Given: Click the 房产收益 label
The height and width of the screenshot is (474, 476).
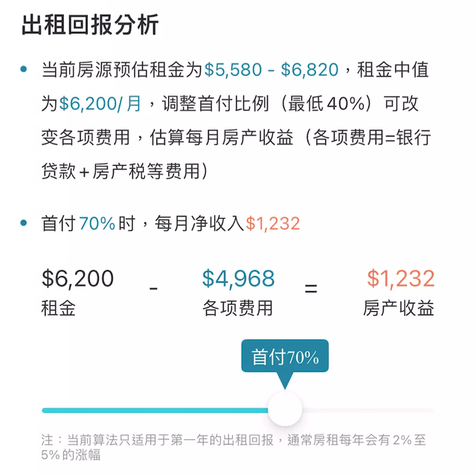Looking at the screenshot, I should (x=399, y=308).
